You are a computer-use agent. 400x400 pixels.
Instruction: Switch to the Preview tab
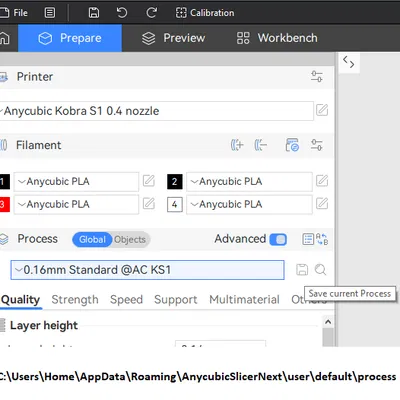coord(173,38)
